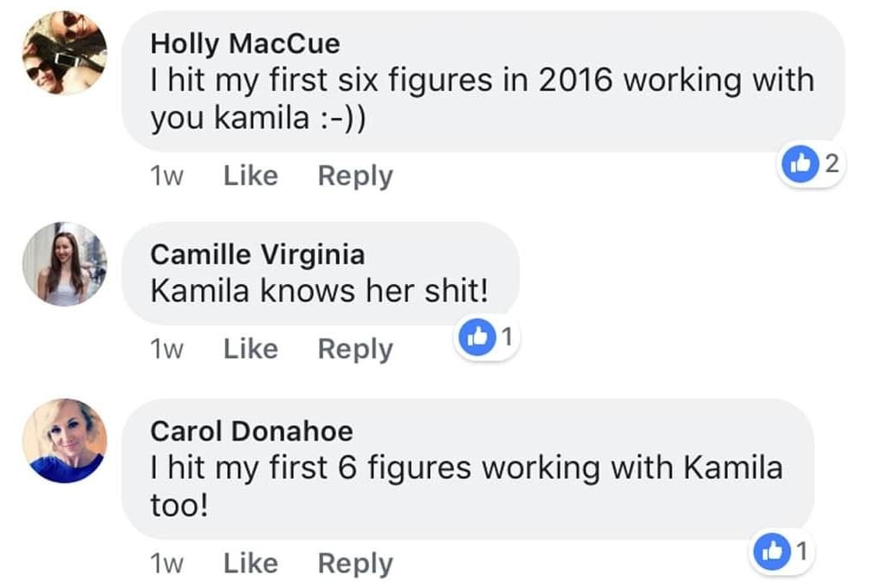Viewport: 871px width, 588px height.
Task: Open Holly MacCue's profile picture
Action: click(x=64, y=53)
